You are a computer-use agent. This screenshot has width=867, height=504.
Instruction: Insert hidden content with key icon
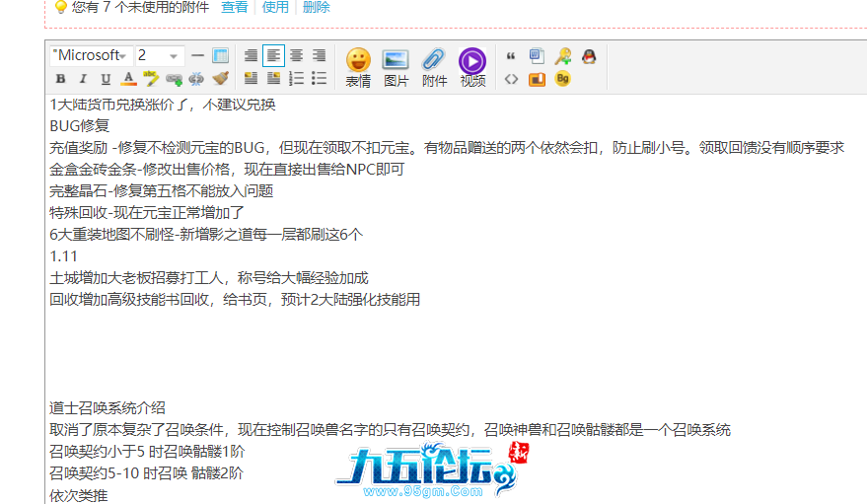(563, 56)
